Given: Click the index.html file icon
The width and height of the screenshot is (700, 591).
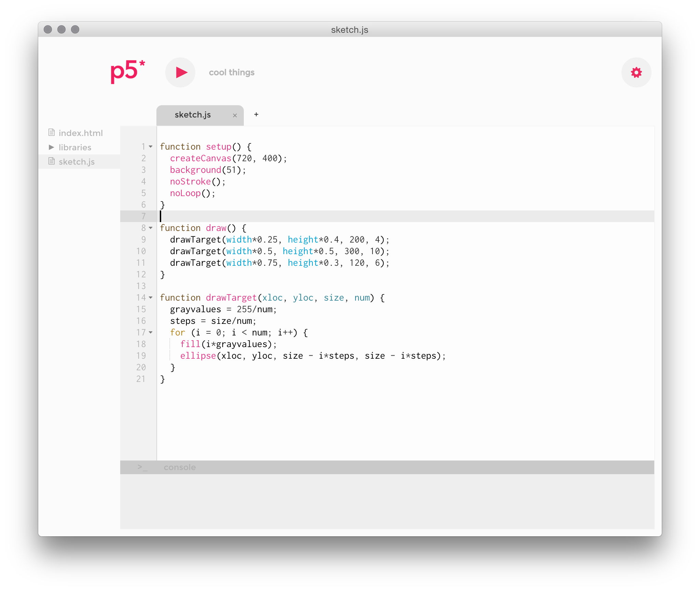Looking at the screenshot, I should (x=52, y=133).
